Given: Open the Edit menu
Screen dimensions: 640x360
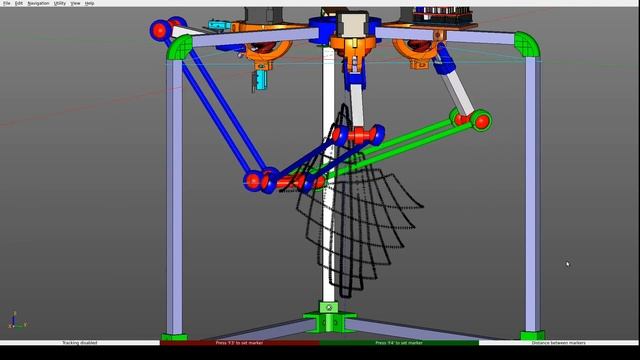Looking at the screenshot, I should 19,3.
